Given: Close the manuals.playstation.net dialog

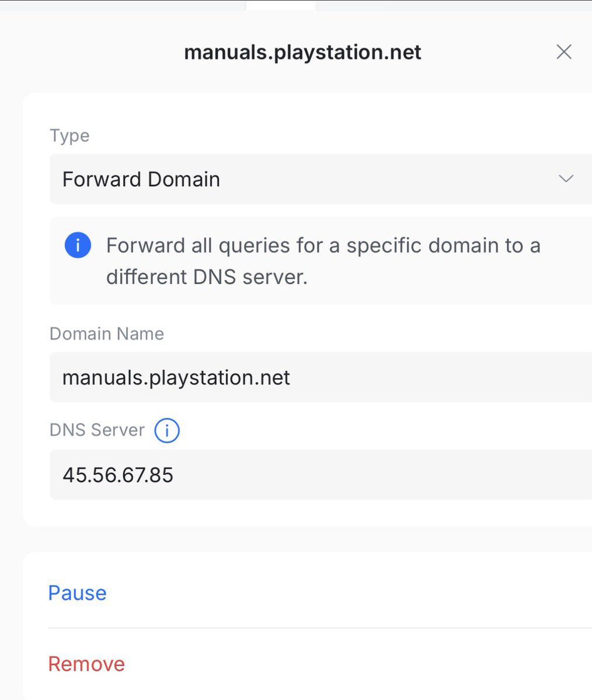Looking at the screenshot, I should click(563, 52).
